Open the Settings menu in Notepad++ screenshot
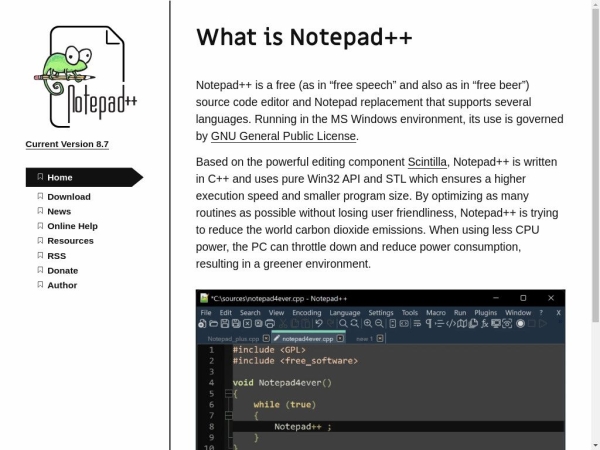 pyautogui.click(x=381, y=313)
